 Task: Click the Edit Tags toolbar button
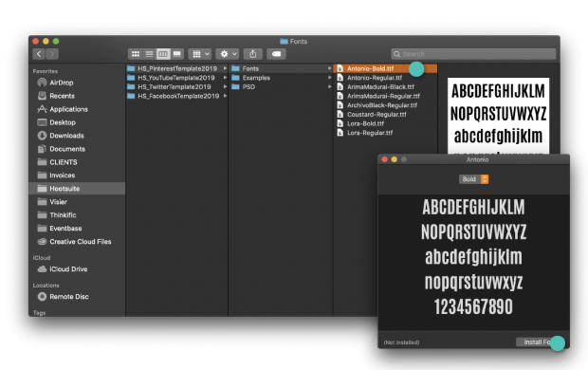point(276,54)
